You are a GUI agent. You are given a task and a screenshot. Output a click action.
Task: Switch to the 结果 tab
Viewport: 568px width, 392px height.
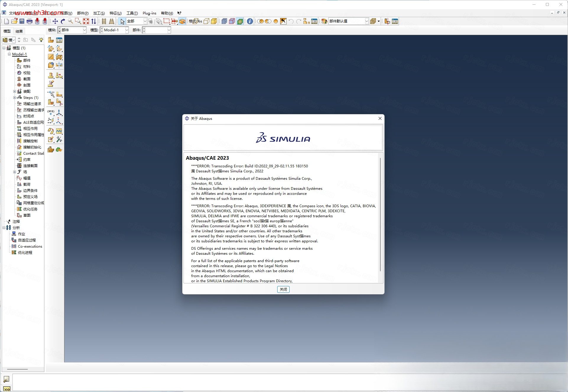(19, 31)
